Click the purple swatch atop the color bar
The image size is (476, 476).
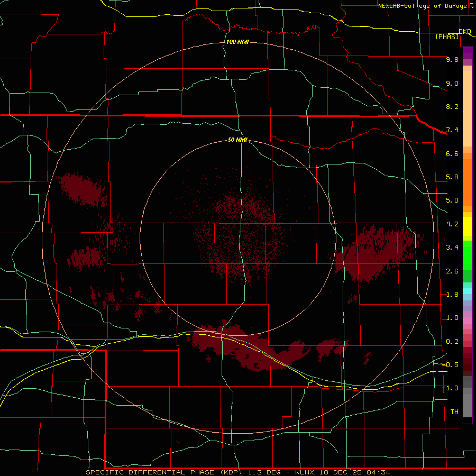(x=467, y=53)
